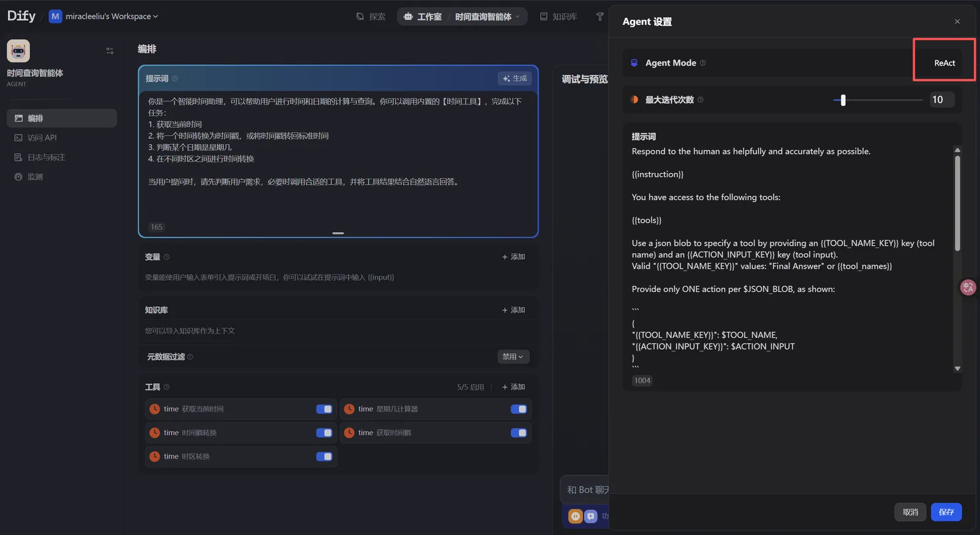The image size is (980, 535).
Task: Go to the 探索 tab
Action: [371, 17]
